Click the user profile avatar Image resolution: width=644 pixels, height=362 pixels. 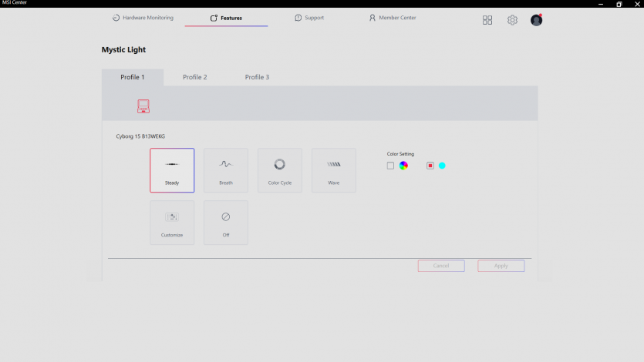[x=536, y=20]
